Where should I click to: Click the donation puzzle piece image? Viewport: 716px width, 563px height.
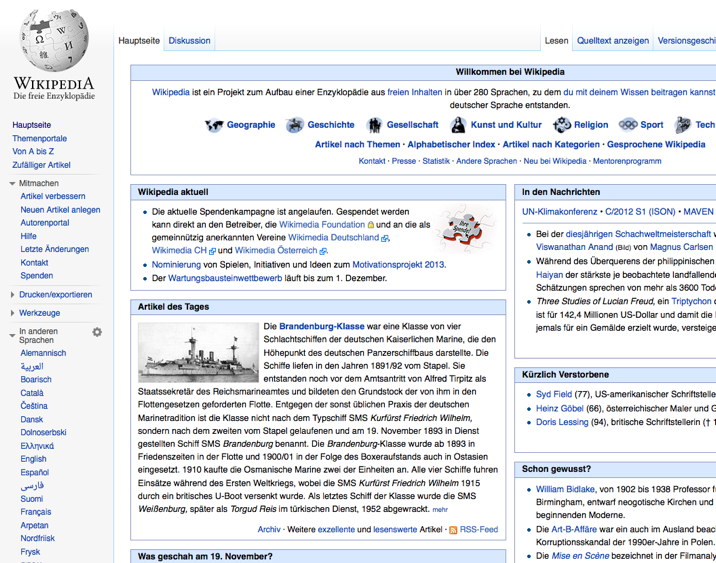[x=464, y=228]
